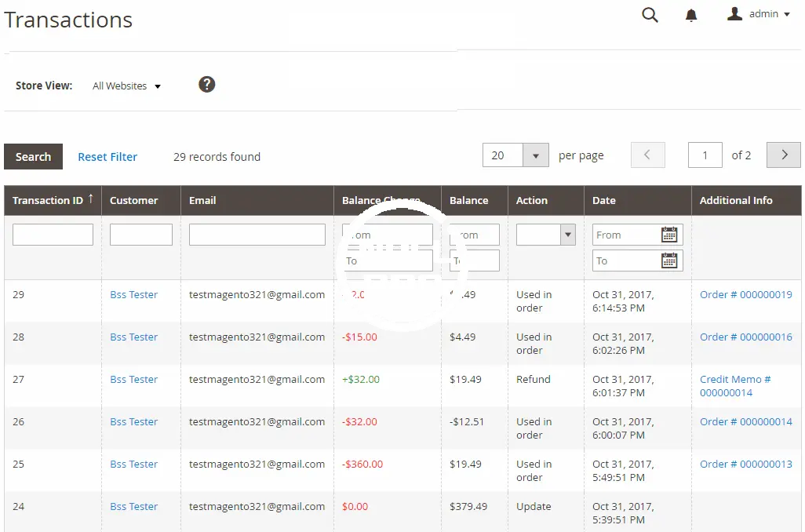Screen dimensions: 805x532
Task: Open the Date From calendar picker
Action: (x=669, y=235)
